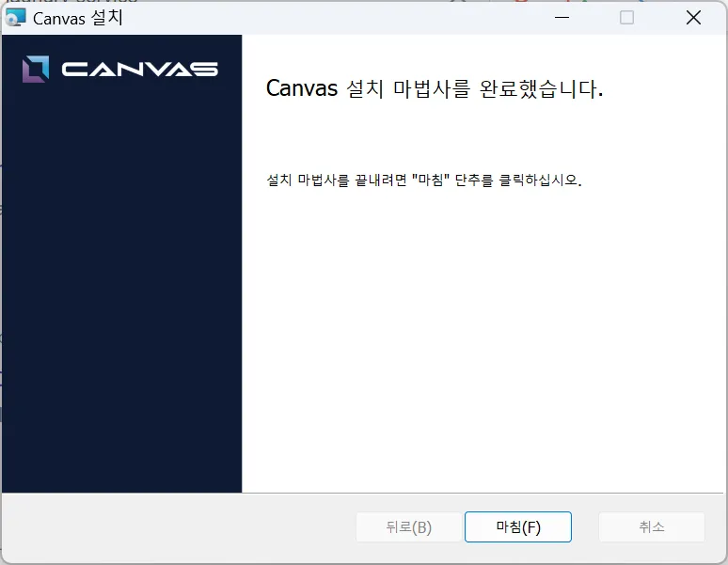Click empty title bar space beside the title
The height and width of the screenshot is (565, 728).
pos(329,18)
